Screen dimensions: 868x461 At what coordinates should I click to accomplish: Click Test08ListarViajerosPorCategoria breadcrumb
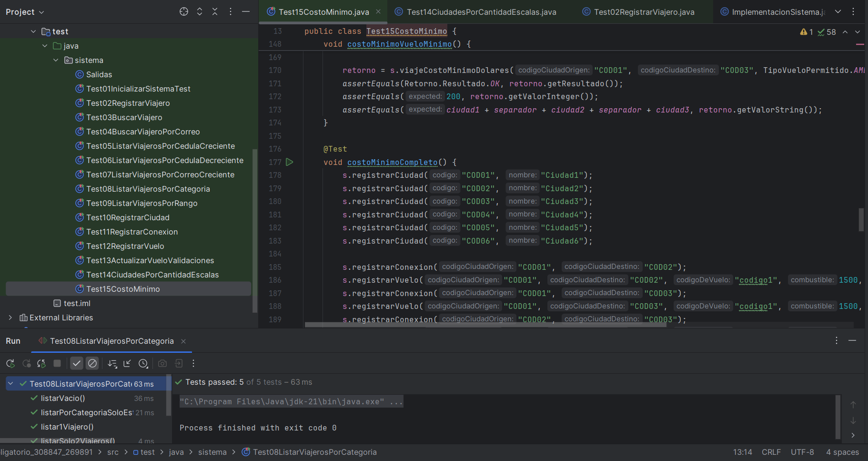coord(309,452)
